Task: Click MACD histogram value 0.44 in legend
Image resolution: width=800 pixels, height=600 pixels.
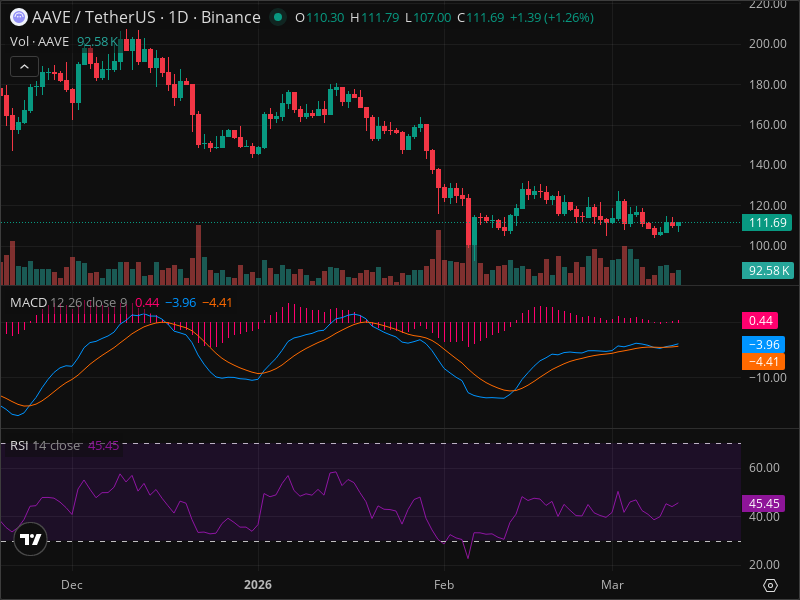Action: (x=147, y=303)
